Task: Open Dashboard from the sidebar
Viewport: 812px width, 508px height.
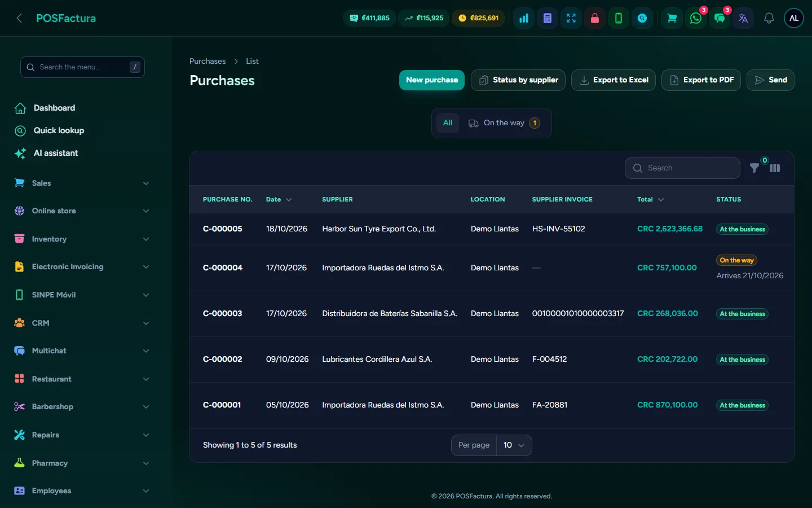Action: [82, 108]
